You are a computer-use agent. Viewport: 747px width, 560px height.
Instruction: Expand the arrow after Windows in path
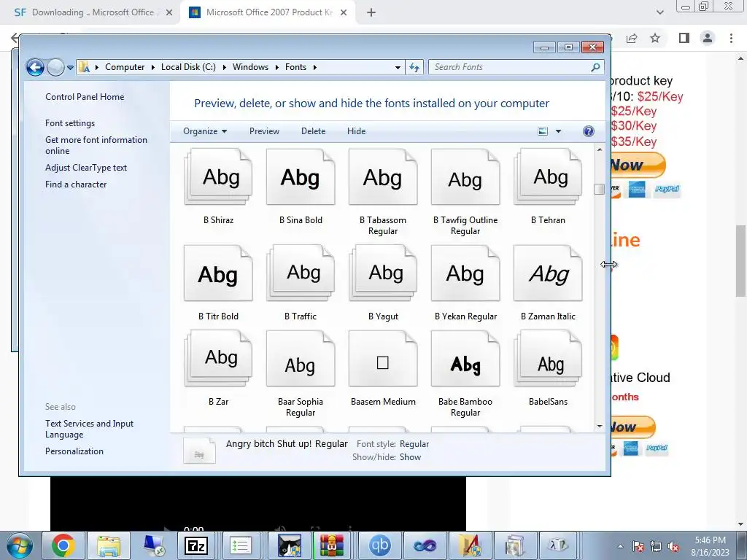(x=276, y=67)
